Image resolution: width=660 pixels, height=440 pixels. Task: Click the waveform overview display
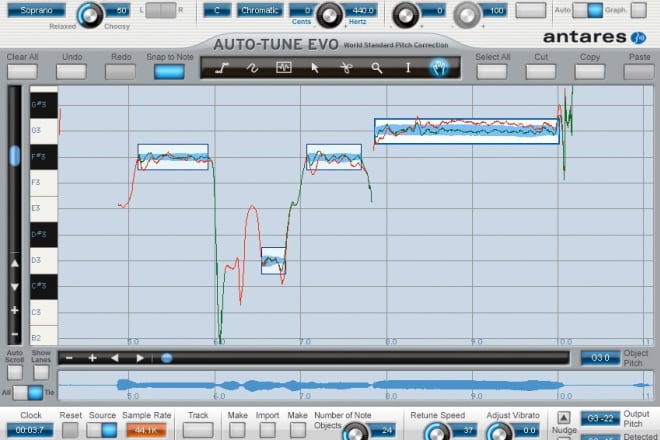coord(355,385)
